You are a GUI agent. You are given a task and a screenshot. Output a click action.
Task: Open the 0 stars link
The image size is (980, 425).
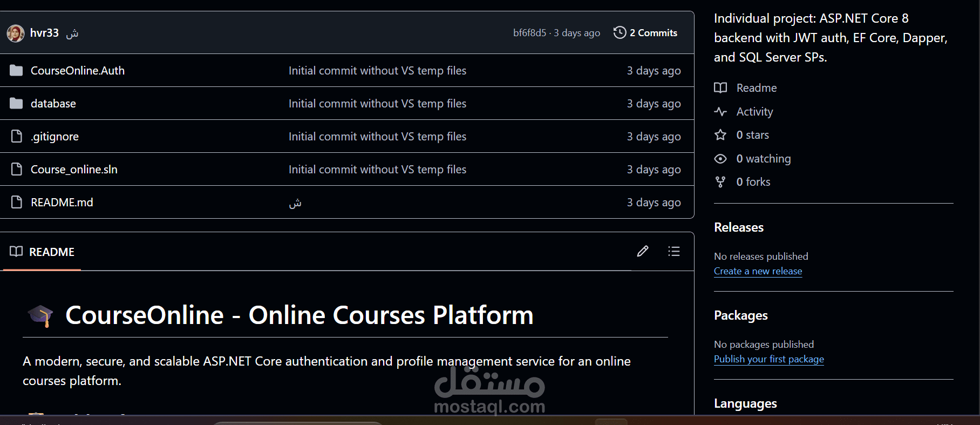coord(752,135)
